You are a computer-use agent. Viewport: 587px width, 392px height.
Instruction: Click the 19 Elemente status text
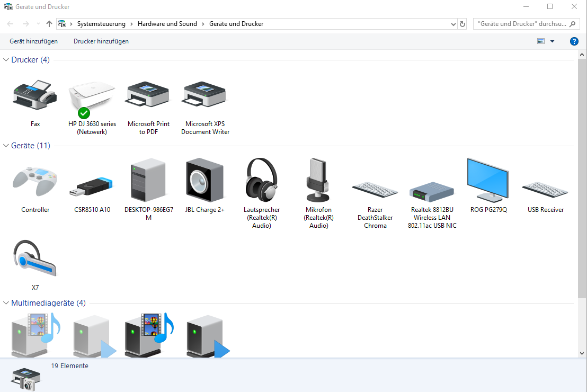(69, 366)
